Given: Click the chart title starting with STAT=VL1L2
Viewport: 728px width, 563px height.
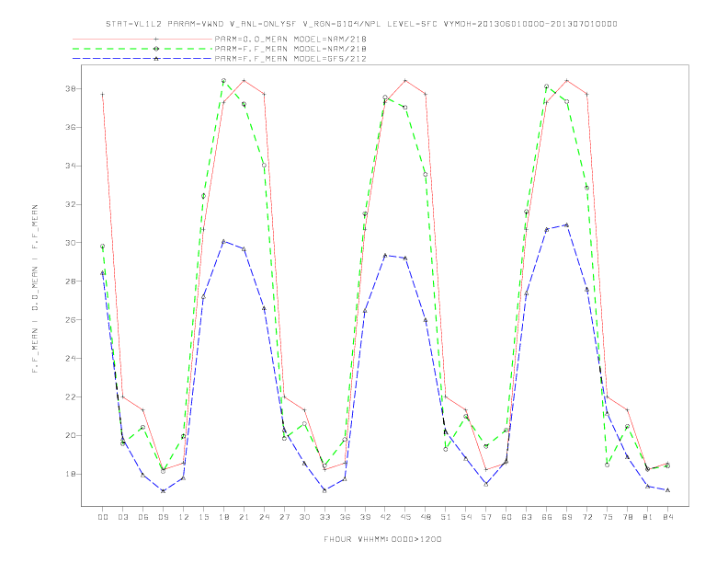Looking at the screenshot, I should coord(361,24).
